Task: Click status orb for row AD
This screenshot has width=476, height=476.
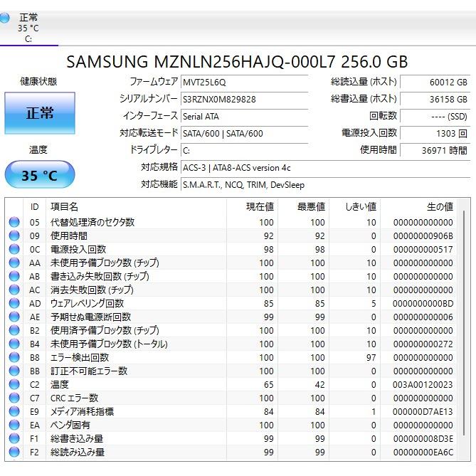Action: (14, 303)
